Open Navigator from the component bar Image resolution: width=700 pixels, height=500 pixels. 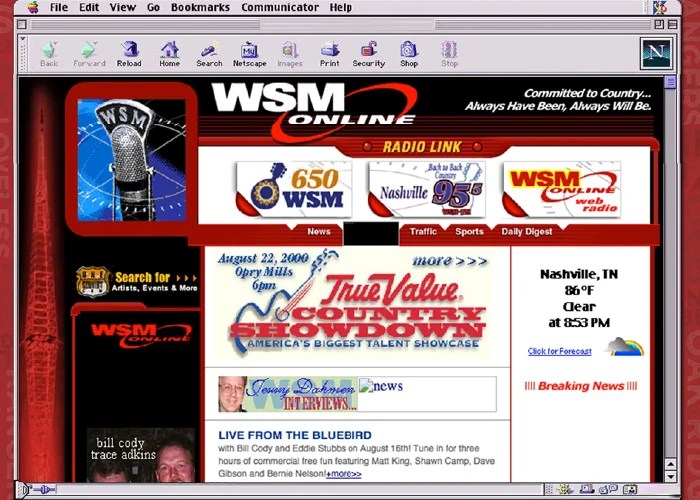click(x=564, y=489)
